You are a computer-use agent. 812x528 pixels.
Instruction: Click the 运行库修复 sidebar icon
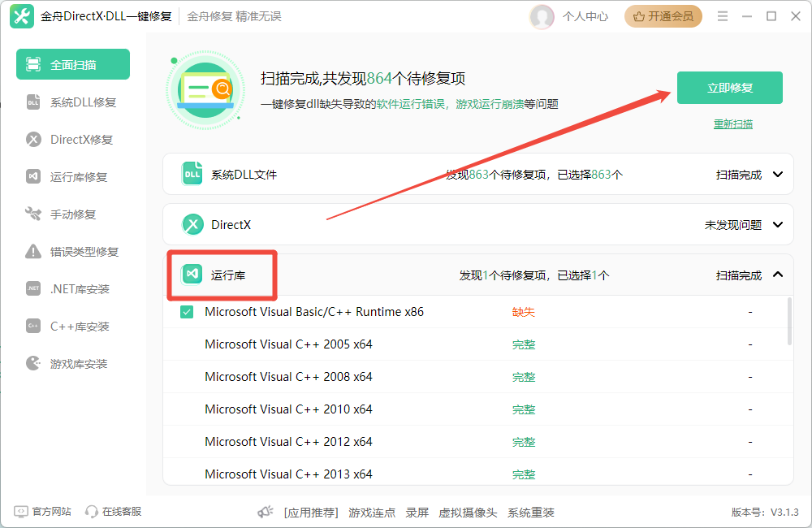click(33, 177)
